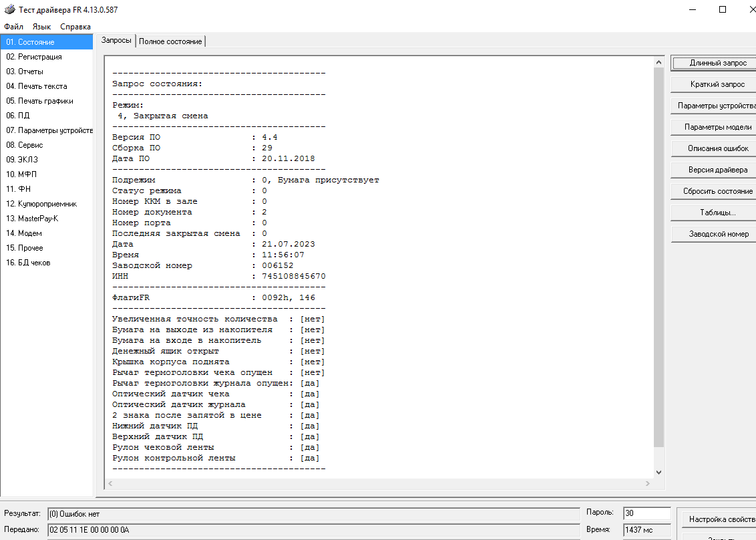This screenshot has height=540, width=756.
Task: Click the Версия ПО value 4.4
Action: [x=270, y=138]
